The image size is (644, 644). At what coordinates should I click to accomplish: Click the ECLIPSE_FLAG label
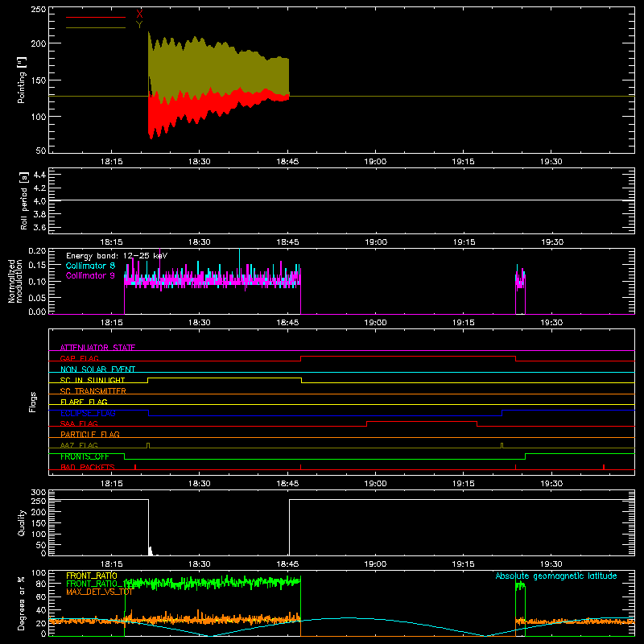point(88,413)
